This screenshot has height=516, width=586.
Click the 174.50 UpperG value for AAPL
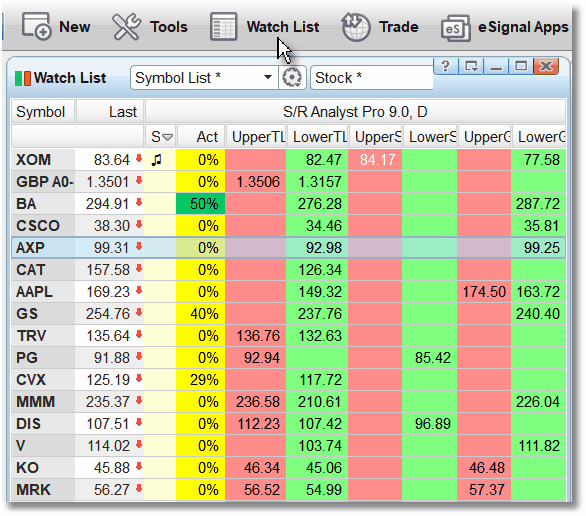(484, 292)
